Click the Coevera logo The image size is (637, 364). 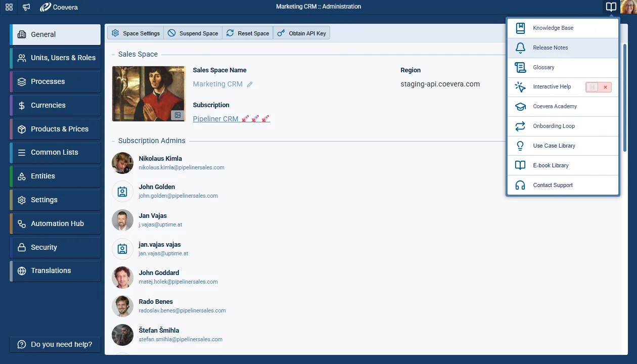tap(59, 7)
